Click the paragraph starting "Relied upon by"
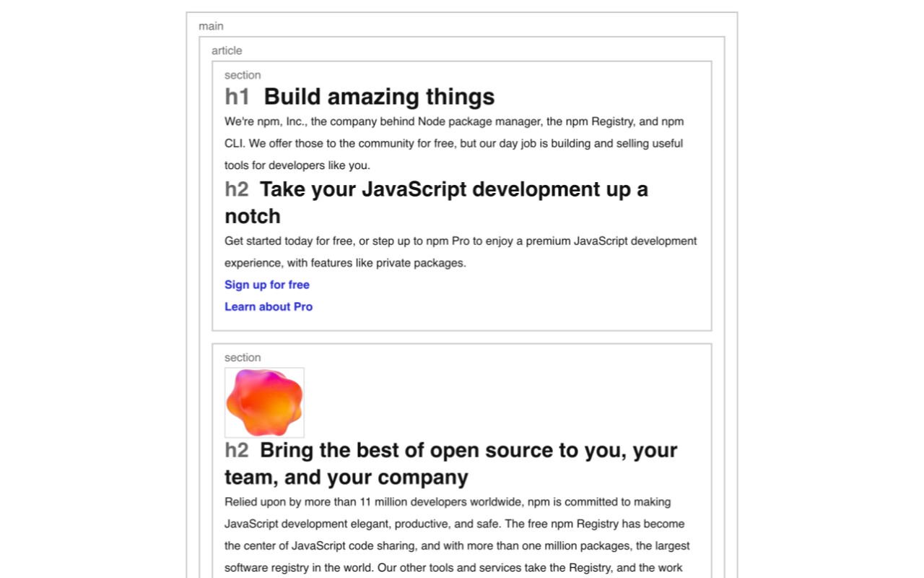 457,535
